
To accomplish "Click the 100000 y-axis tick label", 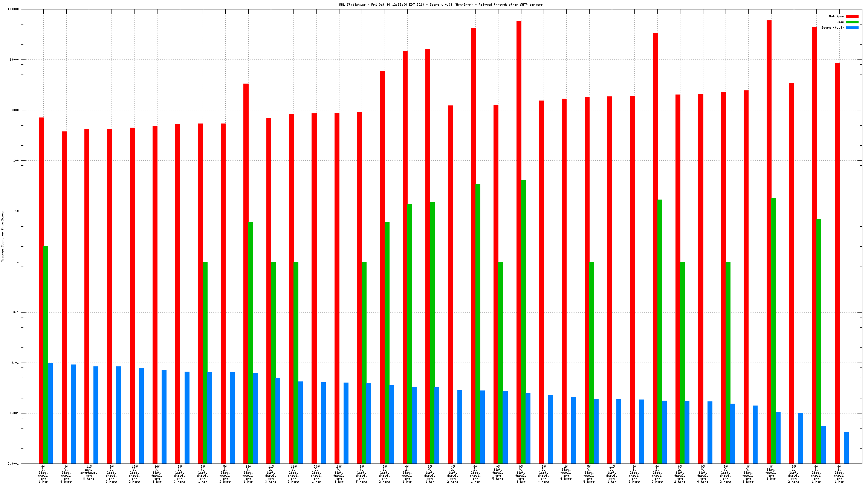I will click(13, 9).
